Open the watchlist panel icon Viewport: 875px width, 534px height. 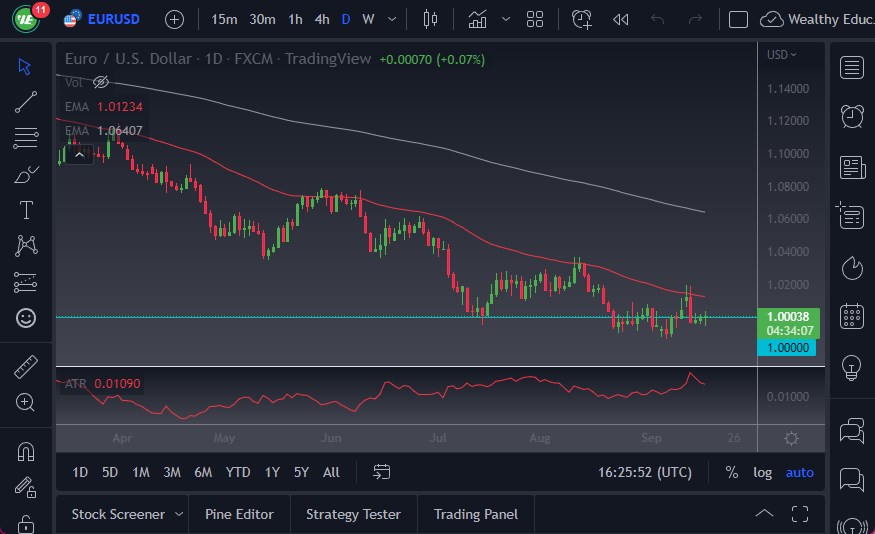coord(852,67)
